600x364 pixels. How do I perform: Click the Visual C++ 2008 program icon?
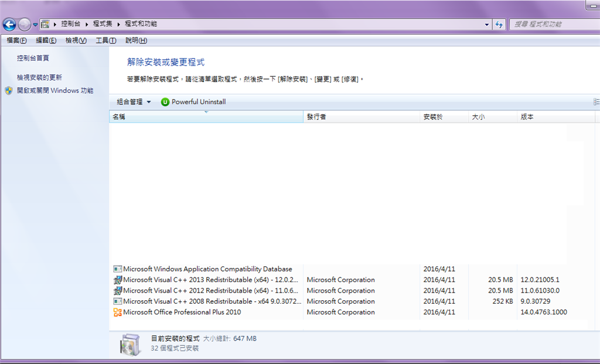(x=117, y=301)
